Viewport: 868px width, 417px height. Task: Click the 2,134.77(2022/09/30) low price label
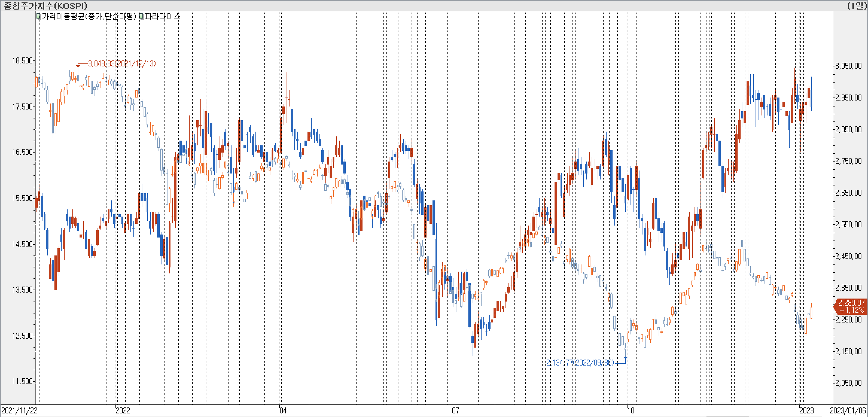point(580,363)
